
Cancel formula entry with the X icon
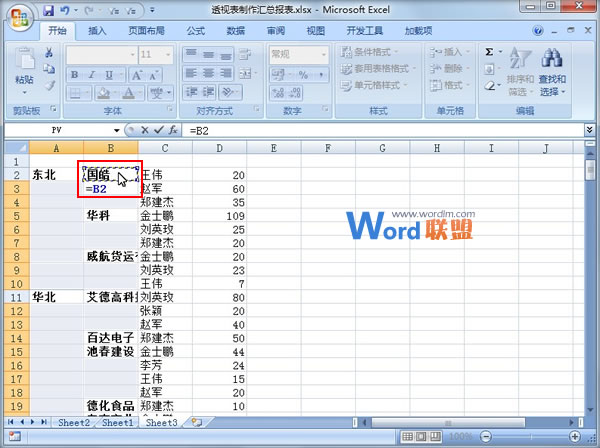(145, 130)
